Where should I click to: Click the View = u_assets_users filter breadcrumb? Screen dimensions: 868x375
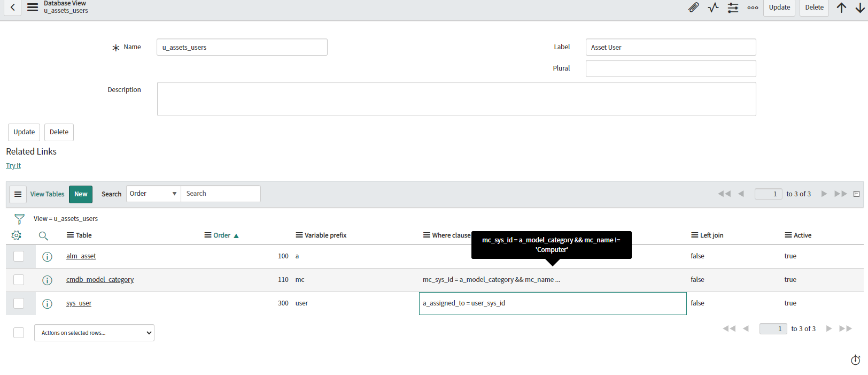tap(66, 219)
